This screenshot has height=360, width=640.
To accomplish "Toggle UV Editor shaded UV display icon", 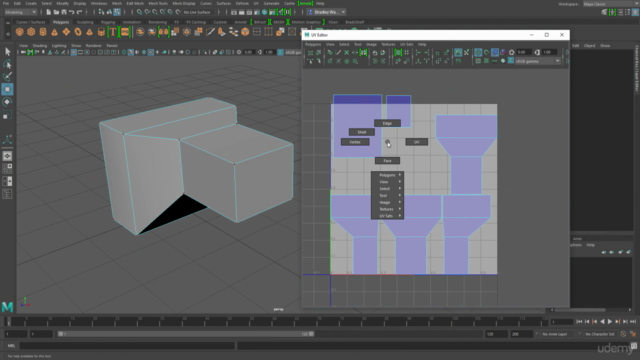I will point(494,52).
